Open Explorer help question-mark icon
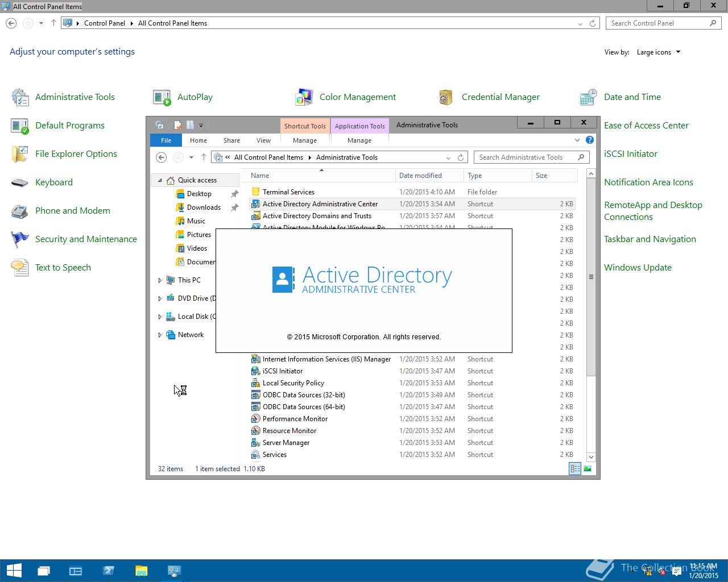The width and height of the screenshot is (728, 582). click(x=590, y=140)
